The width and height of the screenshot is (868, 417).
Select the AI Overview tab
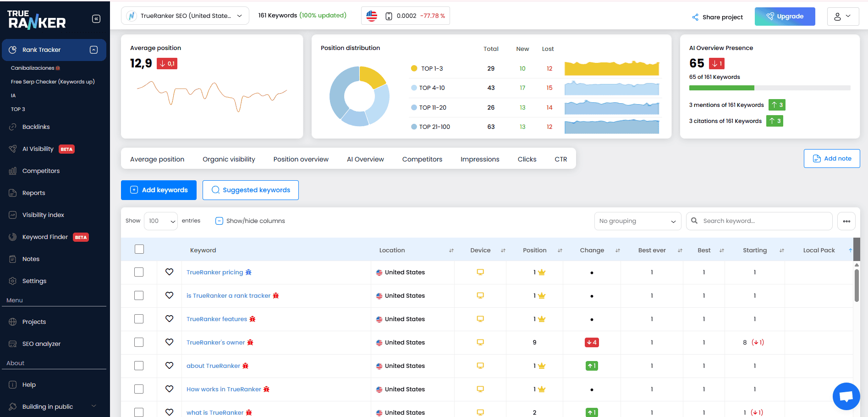[x=365, y=159]
